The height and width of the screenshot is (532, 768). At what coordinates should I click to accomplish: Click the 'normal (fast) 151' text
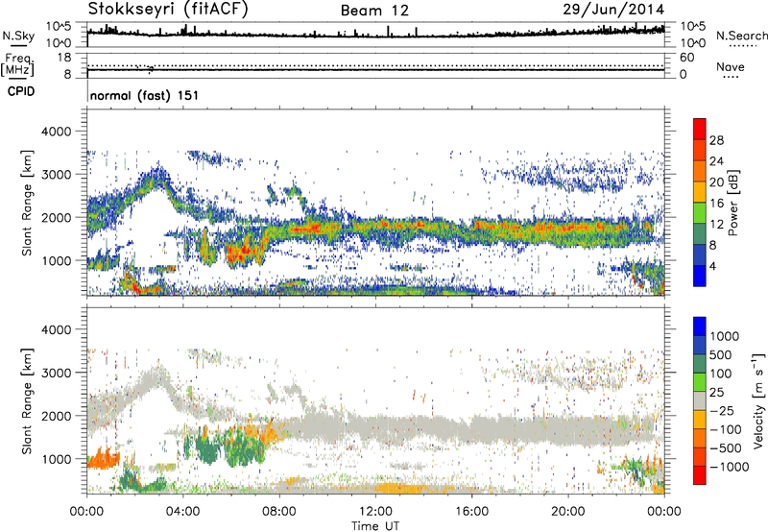coord(145,95)
